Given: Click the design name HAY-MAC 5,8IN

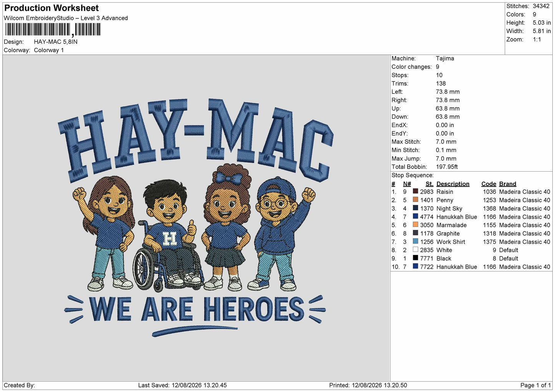Looking at the screenshot, I should (x=56, y=42).
